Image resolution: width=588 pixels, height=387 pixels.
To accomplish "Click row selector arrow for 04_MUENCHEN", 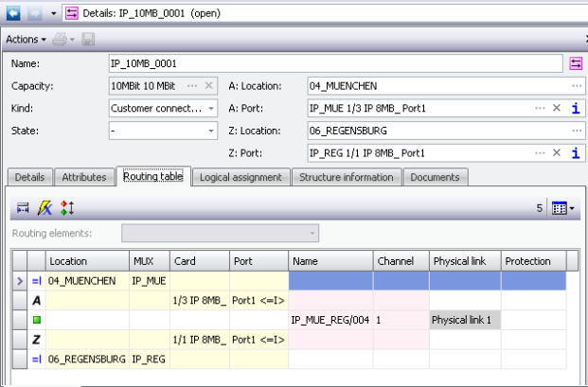I will click(20, 281).
